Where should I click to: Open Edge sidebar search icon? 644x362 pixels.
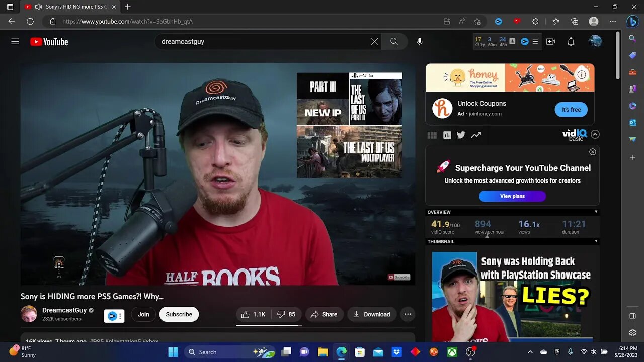pos(632,38)
